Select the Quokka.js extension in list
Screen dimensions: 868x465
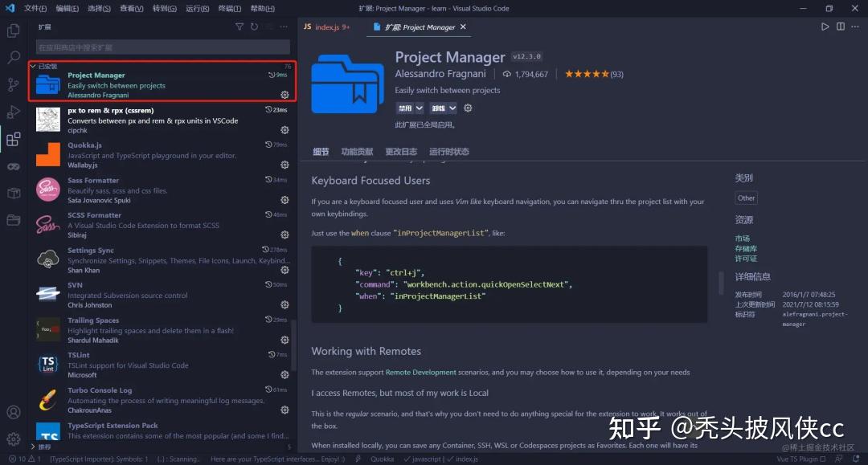coord(162,155)
